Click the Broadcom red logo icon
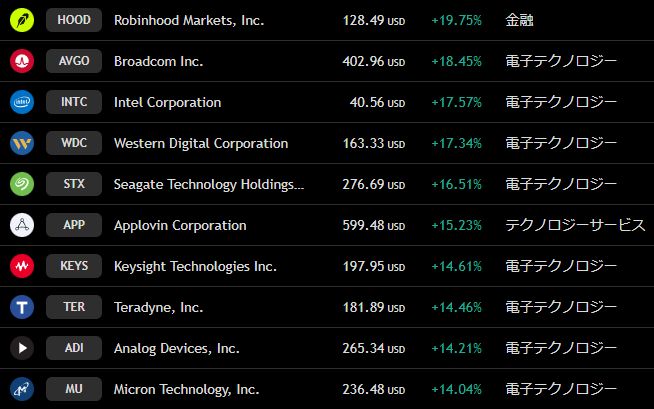654x409 pixels. (x=22, y=61)
